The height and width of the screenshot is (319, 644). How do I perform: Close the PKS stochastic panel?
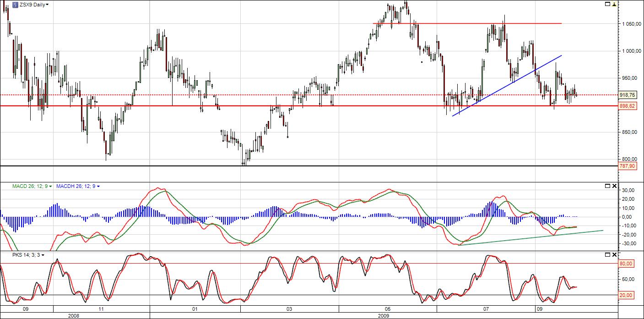point(614,254)
